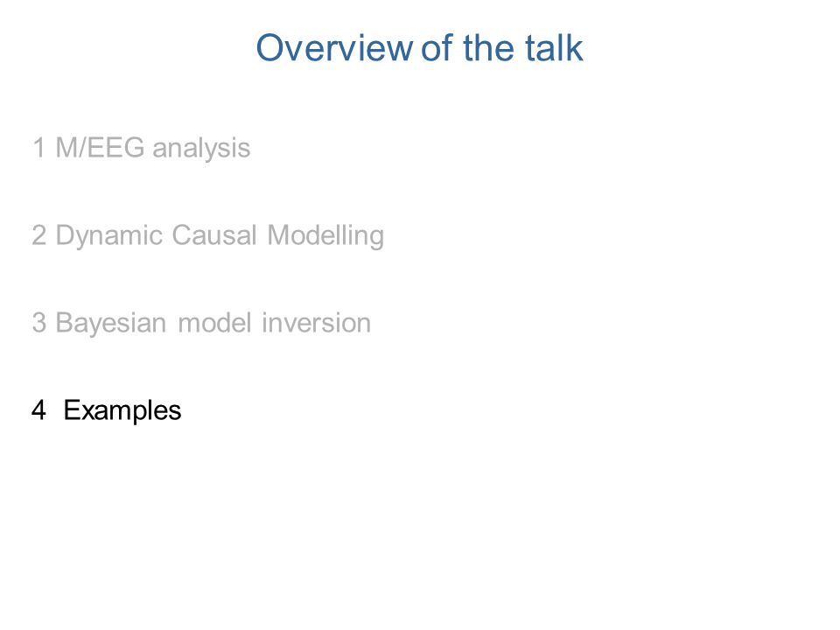Click the word 'Overview' in the title
This screenshot has height=630, width=840.
(x=334, y=48)
